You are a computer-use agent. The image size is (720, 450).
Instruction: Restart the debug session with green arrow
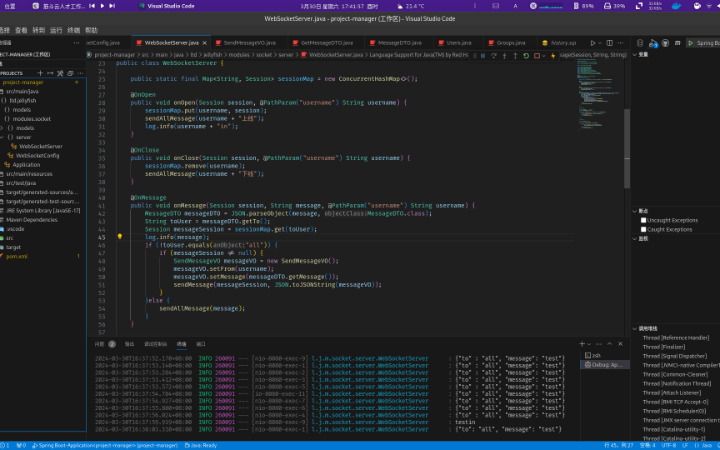pos(526,56)
